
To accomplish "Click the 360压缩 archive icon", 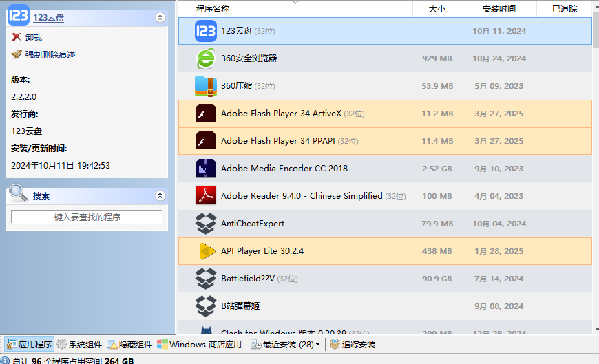I will [206, 86].
